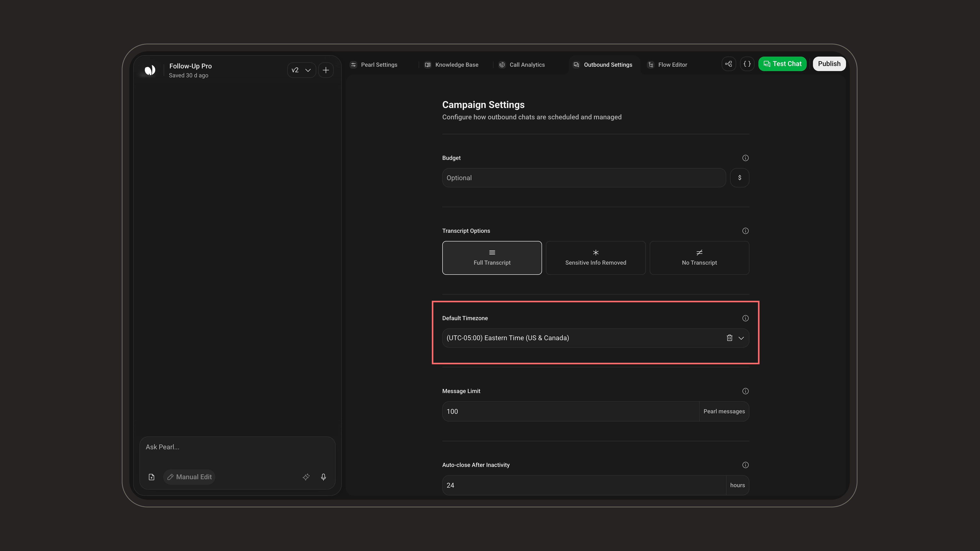The width and height of the screenshot is (980, 551).
Task: Open the Knowledge Base tab
Action: [x=452, y=65]
